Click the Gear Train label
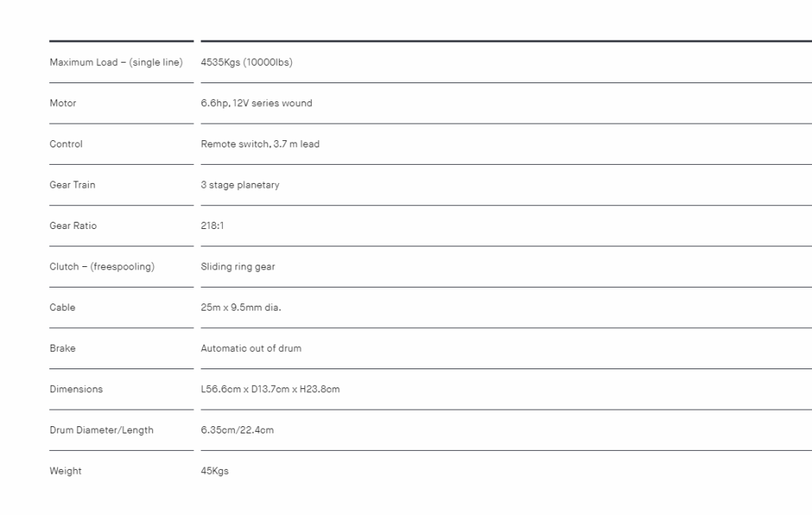The image size is (812, 515). tap(72, 185)
